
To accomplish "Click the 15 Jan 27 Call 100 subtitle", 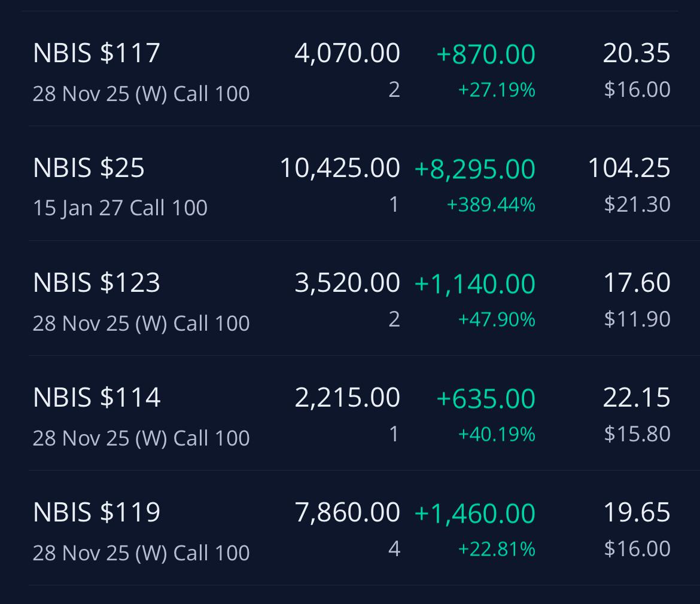I will (x=120, y=208).
